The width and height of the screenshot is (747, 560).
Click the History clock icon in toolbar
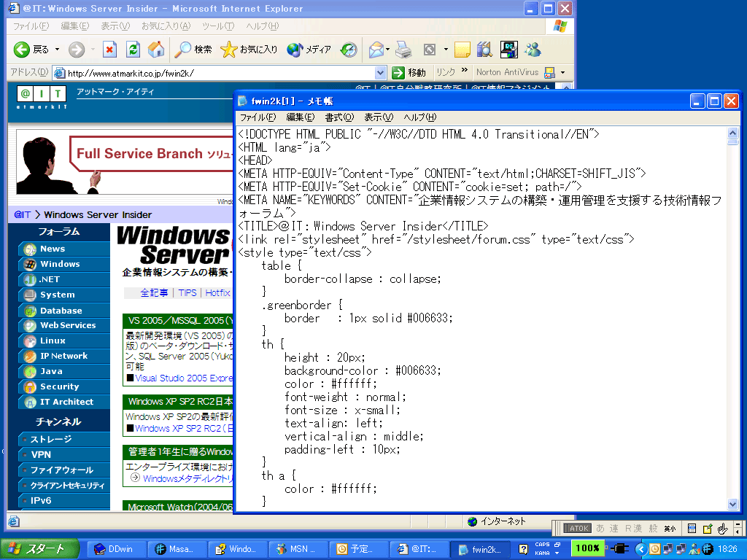349,49
